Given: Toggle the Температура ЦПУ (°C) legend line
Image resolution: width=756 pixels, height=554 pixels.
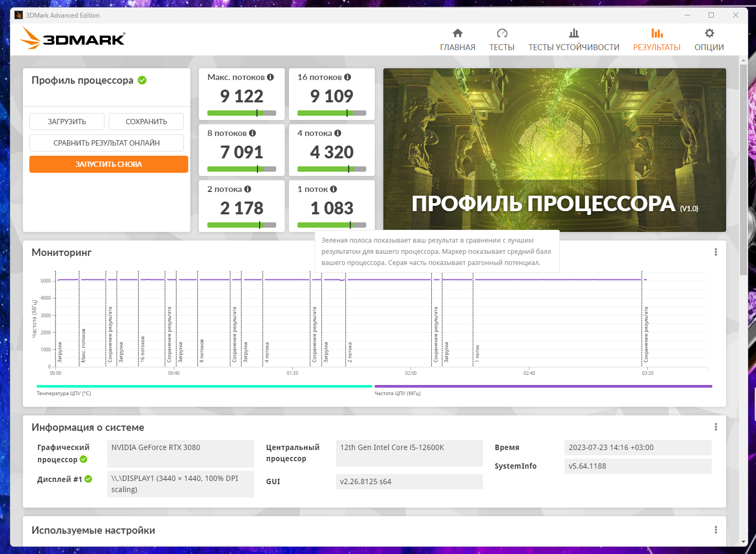Looking at the screenshot, I should point(204,386).
